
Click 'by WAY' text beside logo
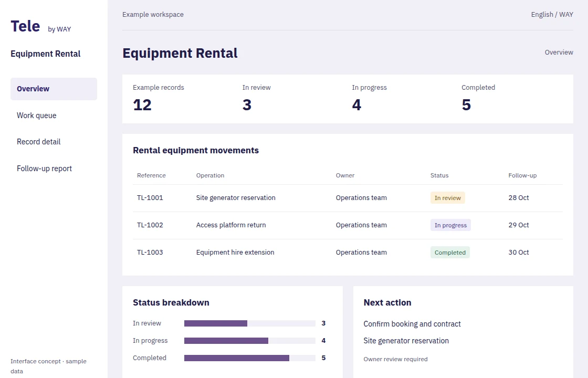click(59, 29)
